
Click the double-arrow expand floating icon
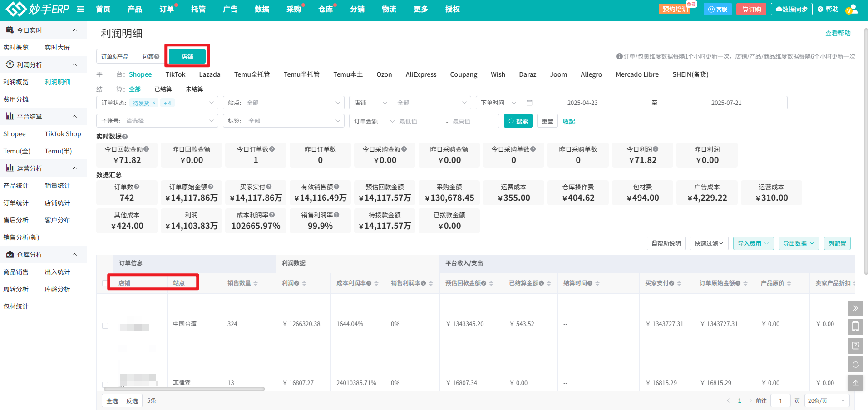pyautogui.click(x=855, y=308)
